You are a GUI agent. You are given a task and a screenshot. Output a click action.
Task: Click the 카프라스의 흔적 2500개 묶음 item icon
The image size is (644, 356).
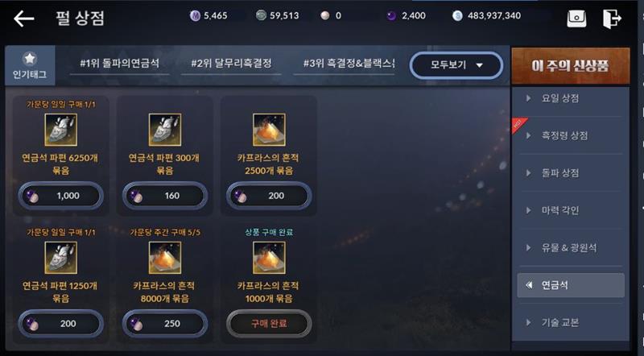point(269,130)
